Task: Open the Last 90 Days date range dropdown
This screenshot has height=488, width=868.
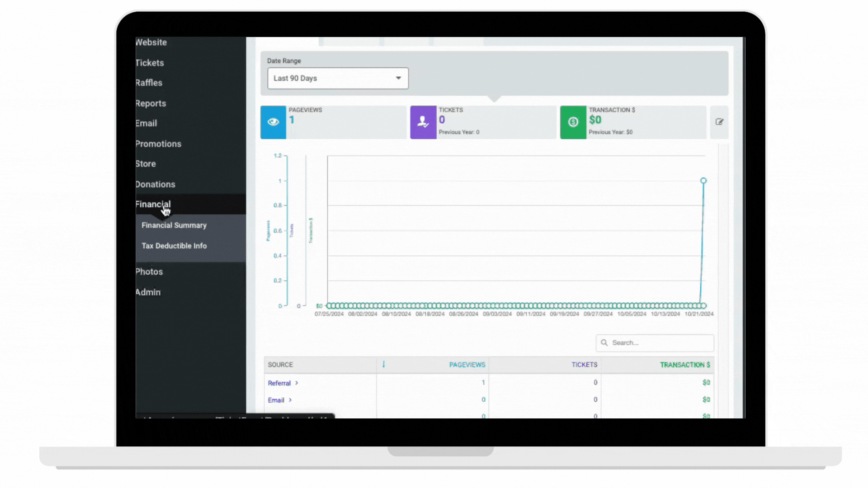Action: 338,78
